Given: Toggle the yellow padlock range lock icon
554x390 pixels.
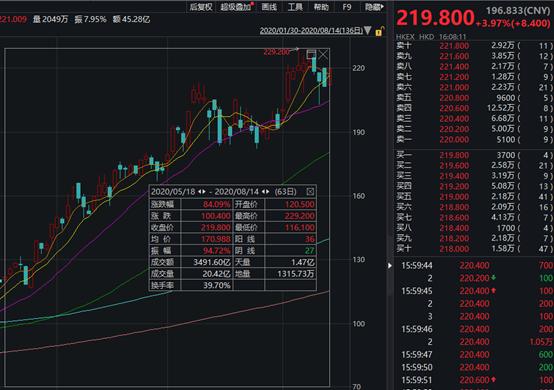Looking at the screenshot, I should point(379,31).
